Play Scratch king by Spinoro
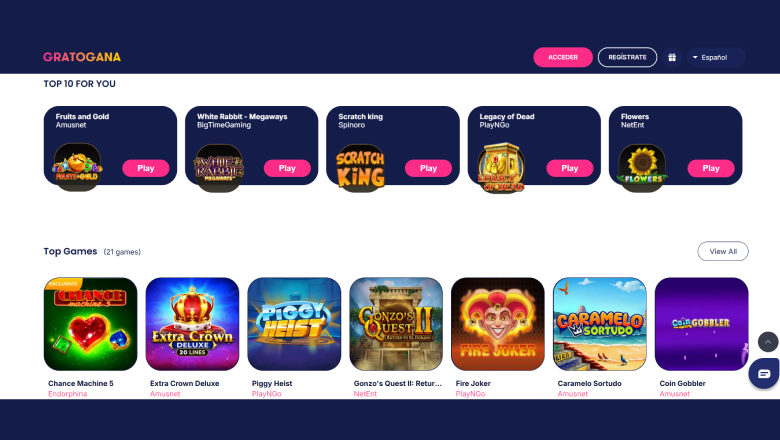 point(428,169)
